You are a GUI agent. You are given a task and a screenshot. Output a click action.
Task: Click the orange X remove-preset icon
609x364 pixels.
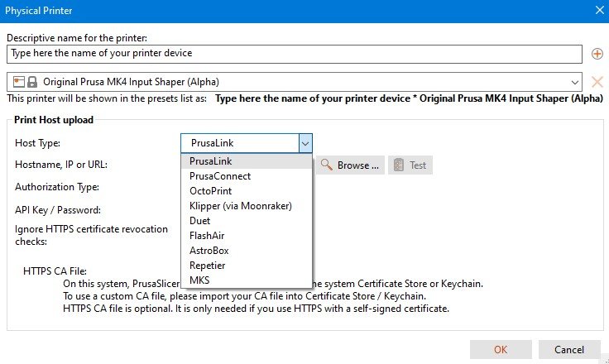[597, 82]
